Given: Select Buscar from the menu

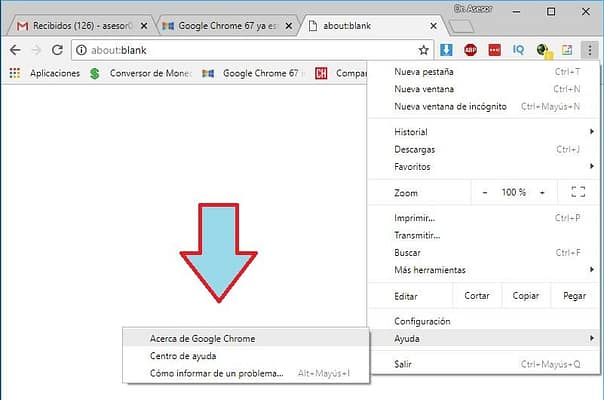Looking at the screenshot, I should tap(484, 252).
